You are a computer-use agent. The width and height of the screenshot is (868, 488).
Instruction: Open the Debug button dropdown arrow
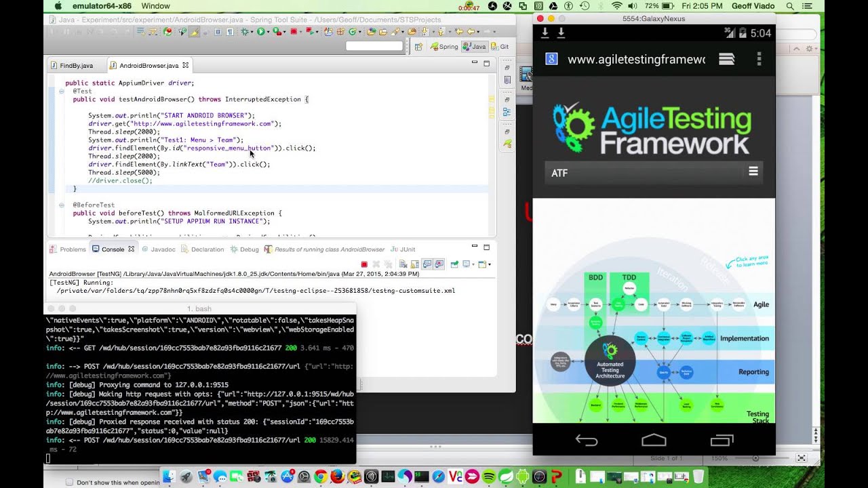(x=252, y=32)
